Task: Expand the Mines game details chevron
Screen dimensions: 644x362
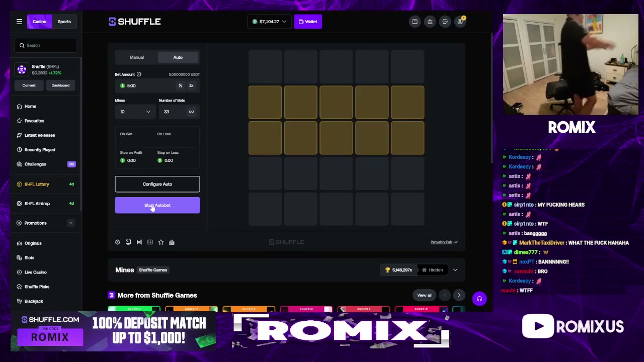Action: [x=455, y=270]
